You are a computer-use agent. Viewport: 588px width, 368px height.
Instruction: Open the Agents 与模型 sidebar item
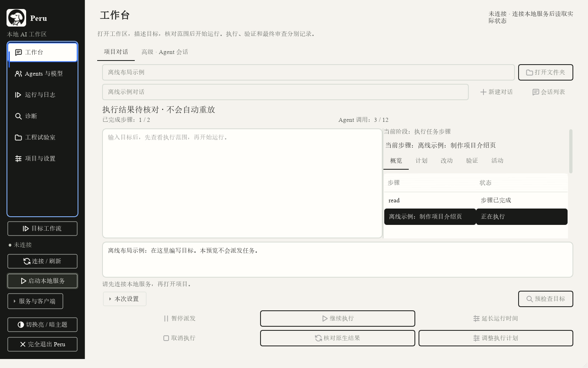[42, 74]
